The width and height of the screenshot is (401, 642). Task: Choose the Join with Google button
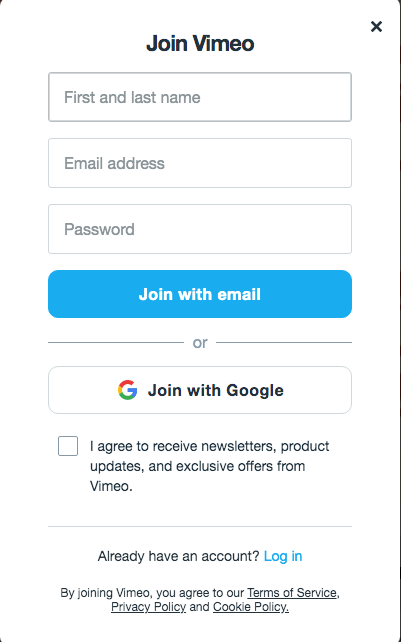(200, 390)
